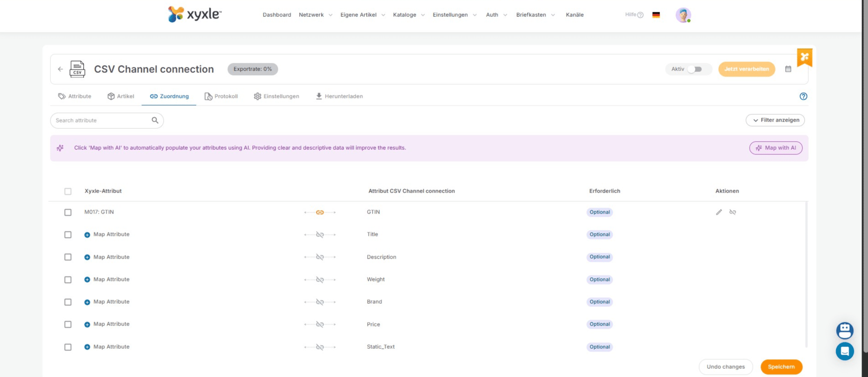Open the user profile avatar
This screenshot has height=377, width=868.
pos(682,15)
